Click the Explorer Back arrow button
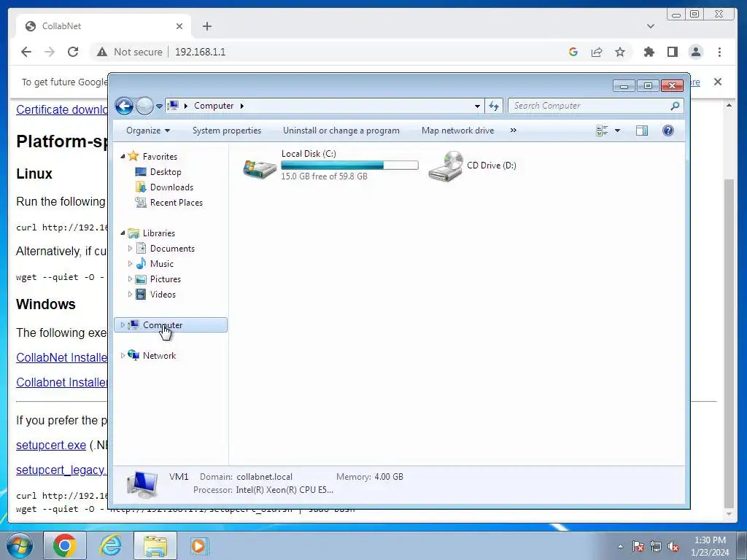Image resolution: width=747 pixels, height=560 pixels. 124,106
